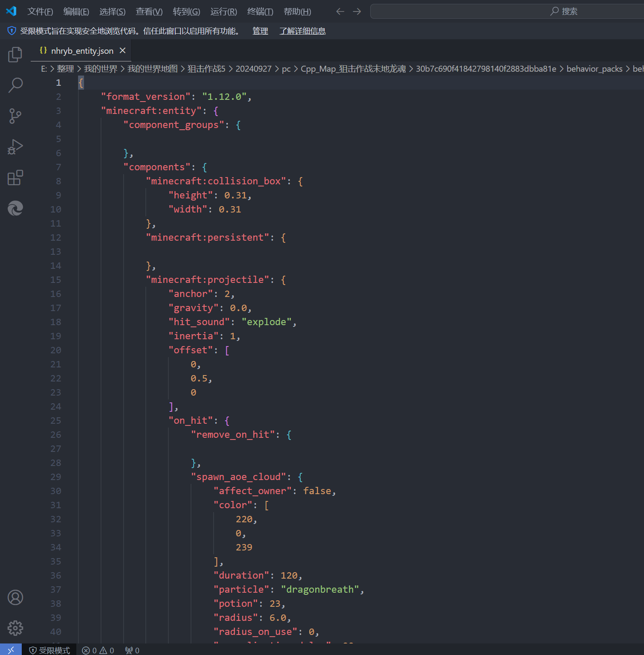This screenshot has width=644, height=655.
Task: Click the "minecraft:collision_box" key
Action: coord(216,181)
